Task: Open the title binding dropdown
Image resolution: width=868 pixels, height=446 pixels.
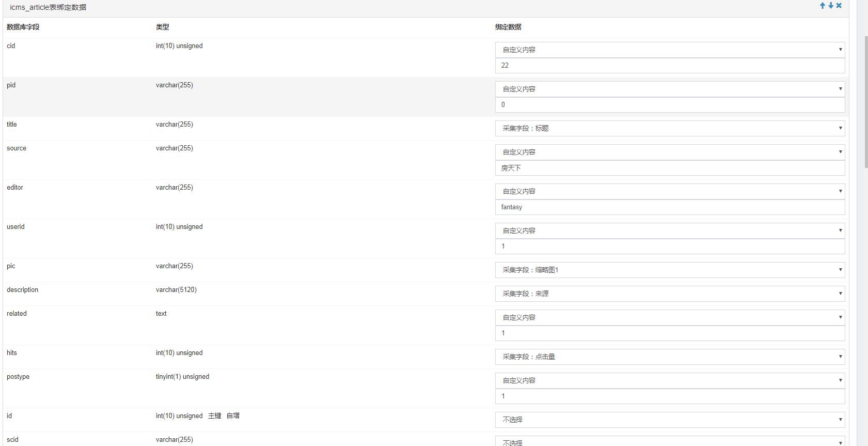Action: coord(670,128)
